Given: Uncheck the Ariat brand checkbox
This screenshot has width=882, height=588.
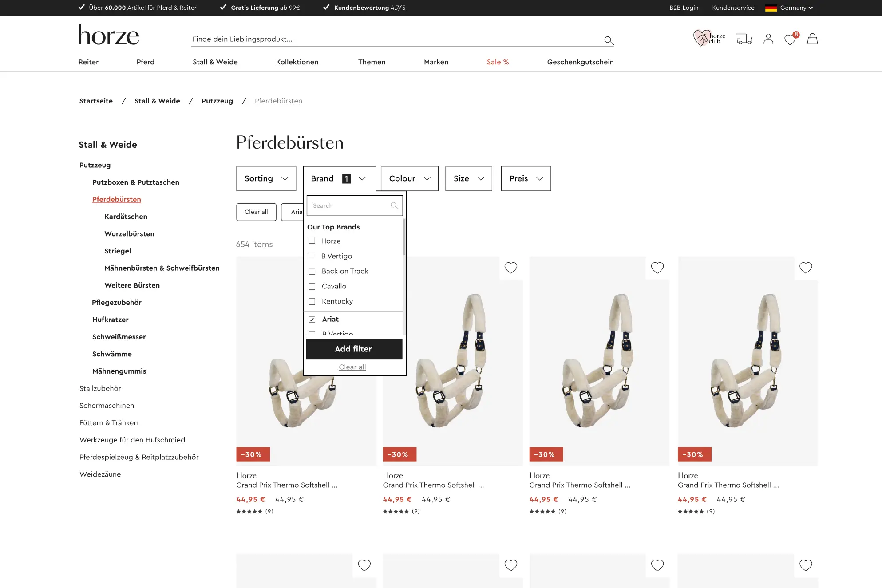Looking at the screenshot, I should pos(312,319).
